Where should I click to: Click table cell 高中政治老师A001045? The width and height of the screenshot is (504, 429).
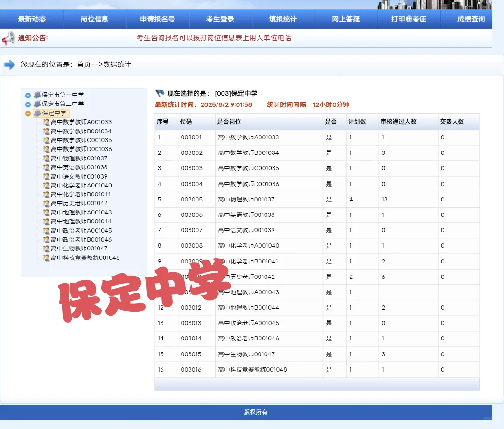pyautogui.click(x=248, y=323)
